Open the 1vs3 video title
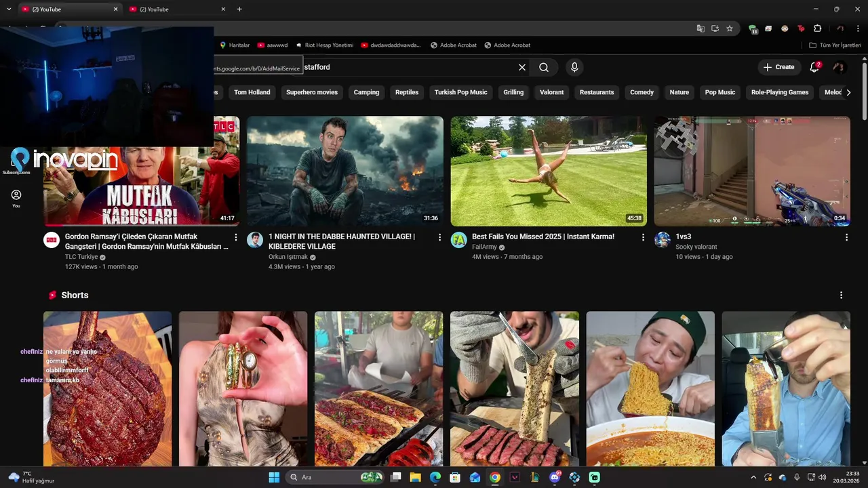868x488 pixels. coord(684,237)
